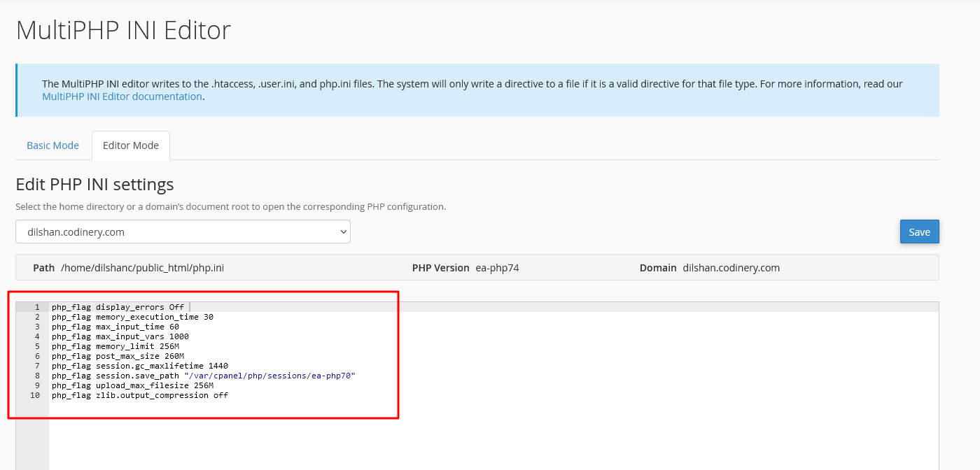Click the dropdown chevron beside dilshan.codinery.com

click(x=342, y=231)
